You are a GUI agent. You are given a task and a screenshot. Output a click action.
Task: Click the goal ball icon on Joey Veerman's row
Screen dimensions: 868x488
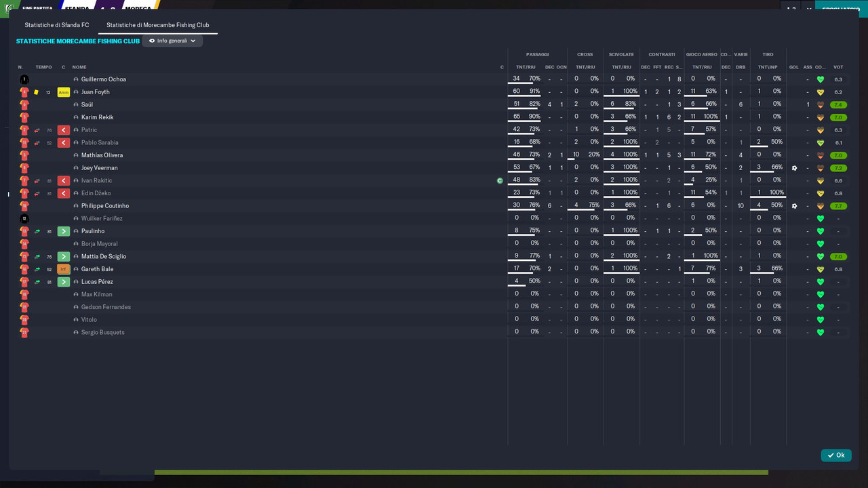[x=794, y=168]
